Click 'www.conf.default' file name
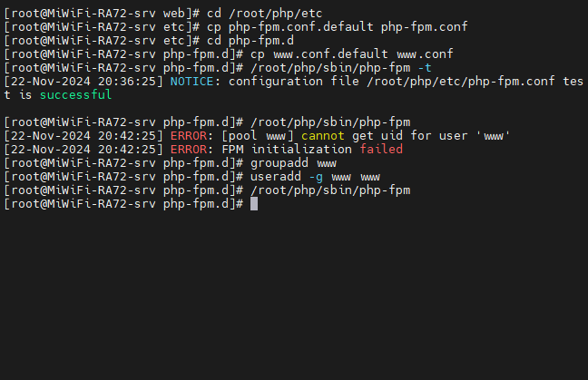588x380 pixels. tap(330, 54)
